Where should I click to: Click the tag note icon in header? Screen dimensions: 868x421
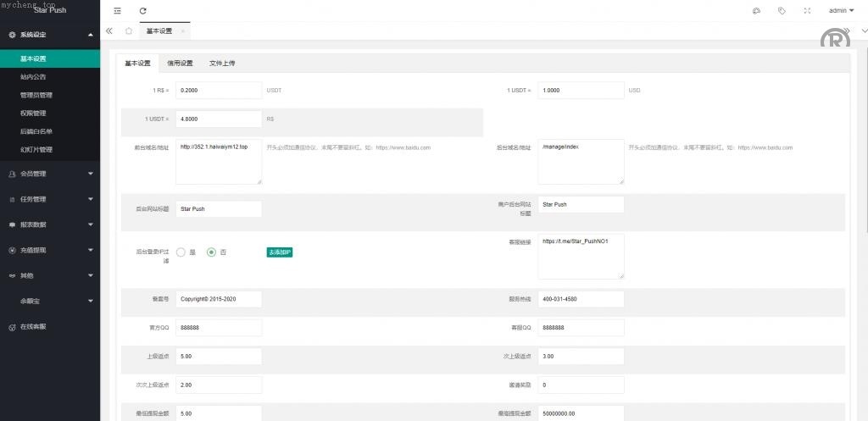click(782, 11)
